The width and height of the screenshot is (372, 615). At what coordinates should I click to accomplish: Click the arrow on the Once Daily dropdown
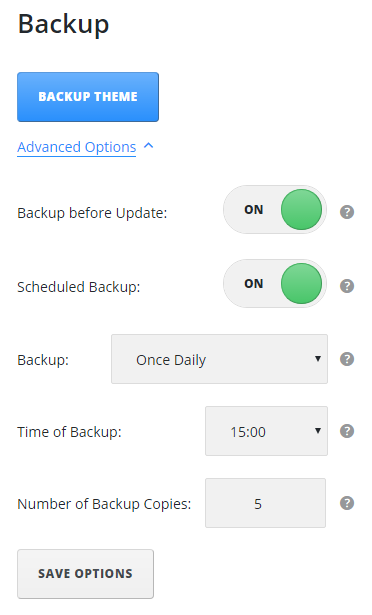click(x=318, y=358)
